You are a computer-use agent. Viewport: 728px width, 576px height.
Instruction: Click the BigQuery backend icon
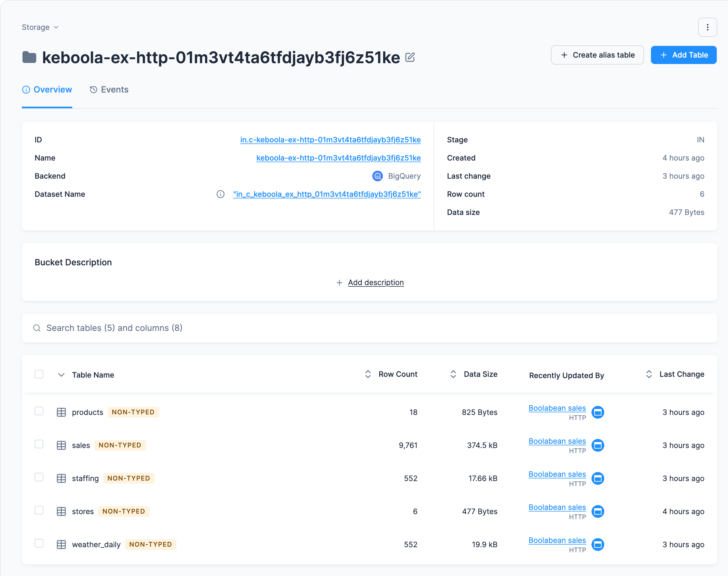coord(377,176)
